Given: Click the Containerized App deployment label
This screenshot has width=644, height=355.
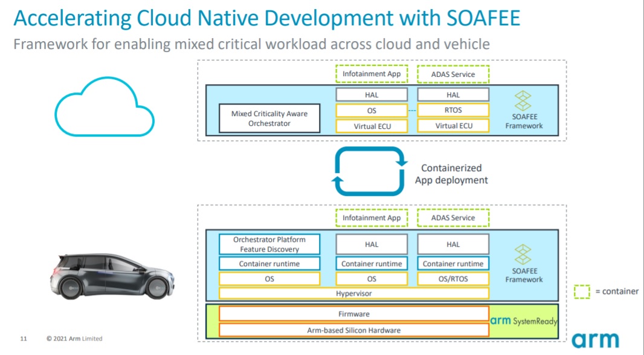Looking at the screenshot, I should coord(451,174).
